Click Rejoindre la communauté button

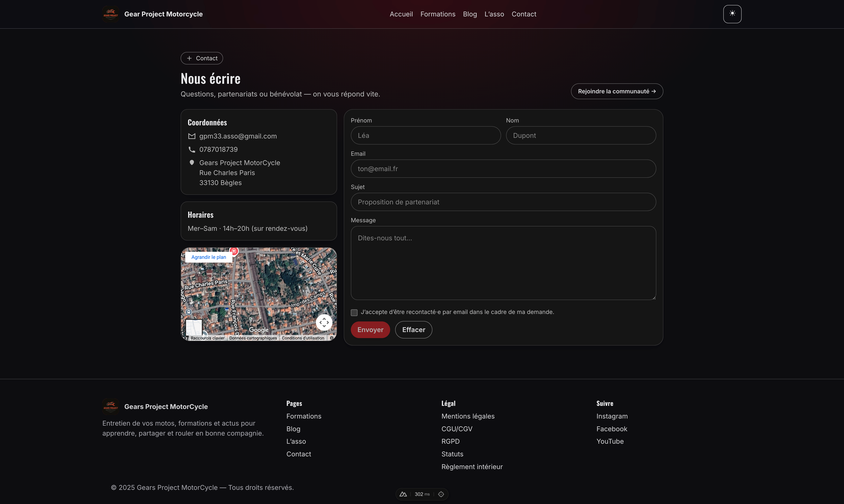(x=617, y=91)
